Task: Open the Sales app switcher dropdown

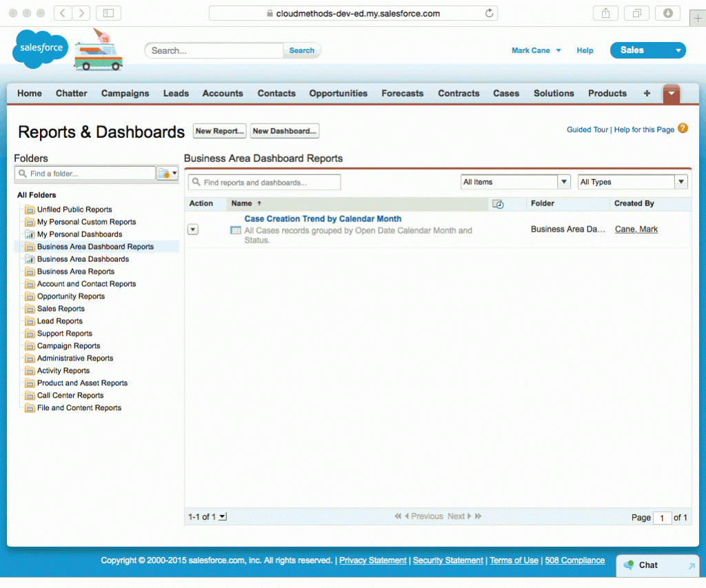Action: (x=648, y=50)
